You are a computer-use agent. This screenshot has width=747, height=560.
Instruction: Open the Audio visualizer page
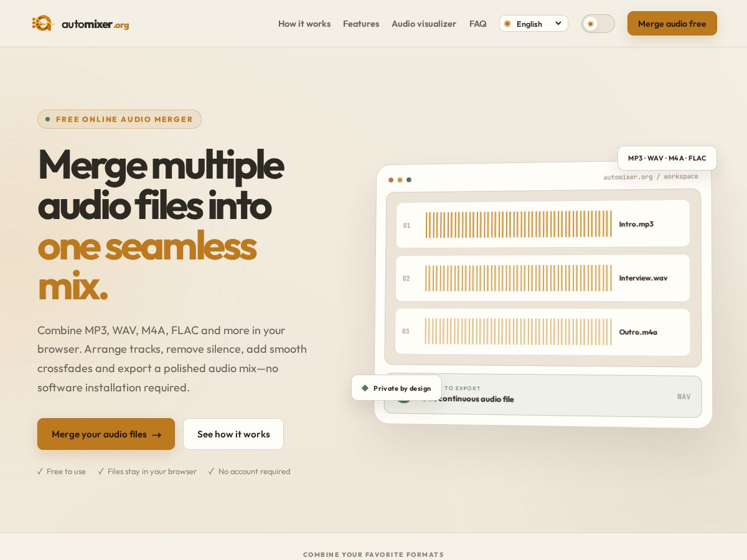pos(424,24)
